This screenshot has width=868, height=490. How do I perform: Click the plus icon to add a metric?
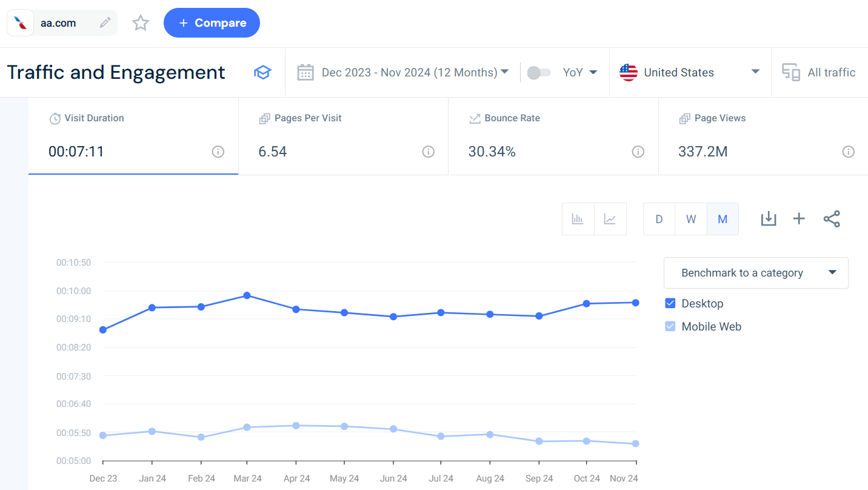(x=799, y=218)
